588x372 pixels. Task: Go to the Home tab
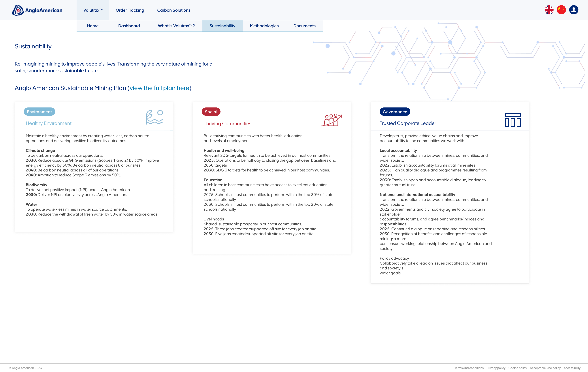(x=93, y=26)
